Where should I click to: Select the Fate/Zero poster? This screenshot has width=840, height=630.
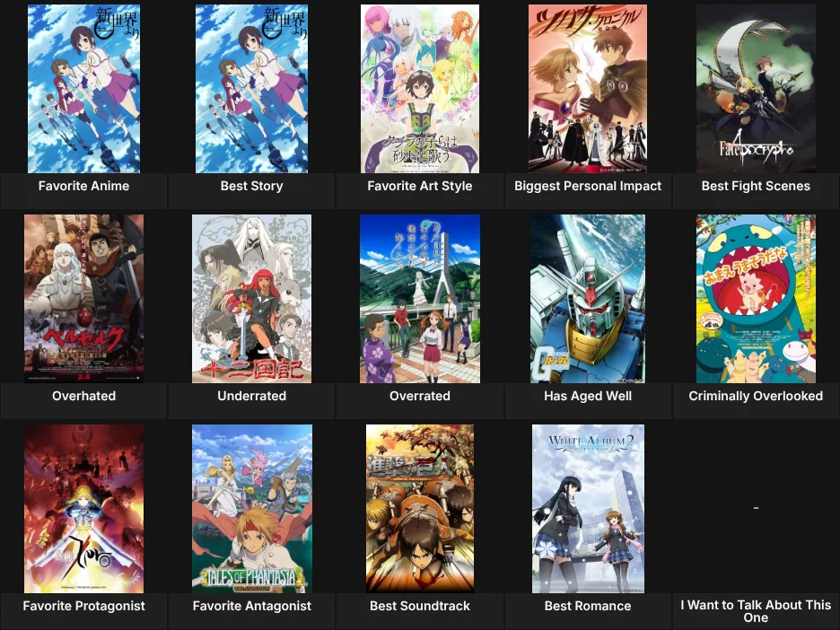(83, 509)
